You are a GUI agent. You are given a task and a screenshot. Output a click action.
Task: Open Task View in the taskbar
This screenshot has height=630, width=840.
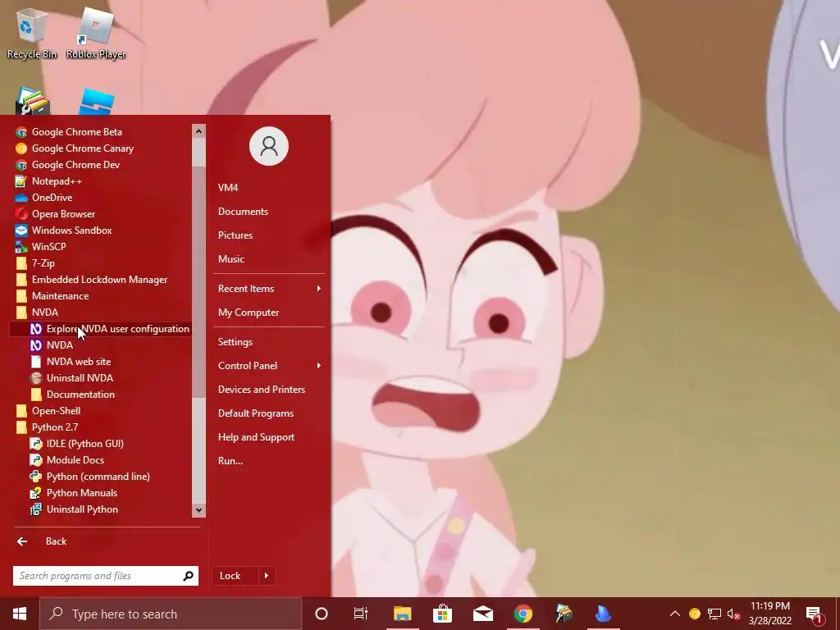361,614
